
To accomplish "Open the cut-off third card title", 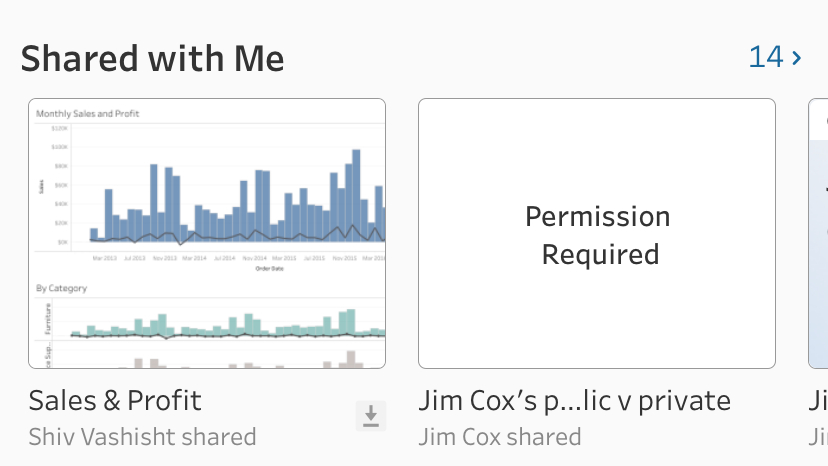I will pos(818,401).
